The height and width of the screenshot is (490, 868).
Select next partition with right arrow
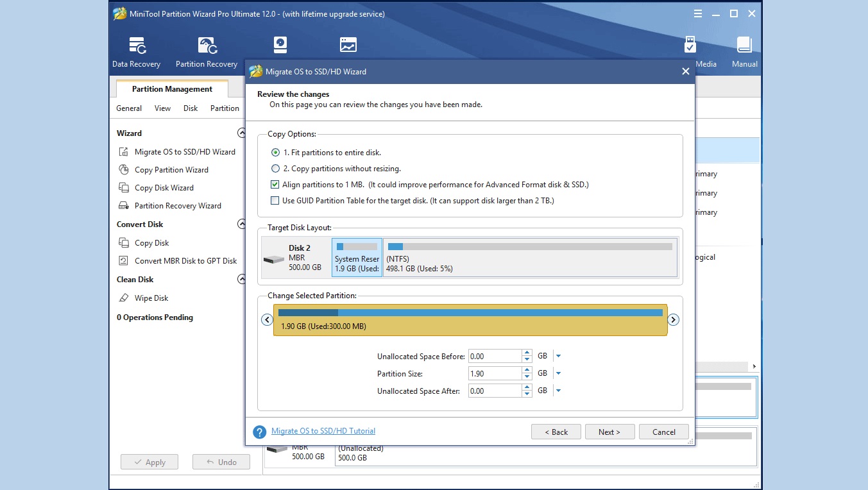[673, 319]
